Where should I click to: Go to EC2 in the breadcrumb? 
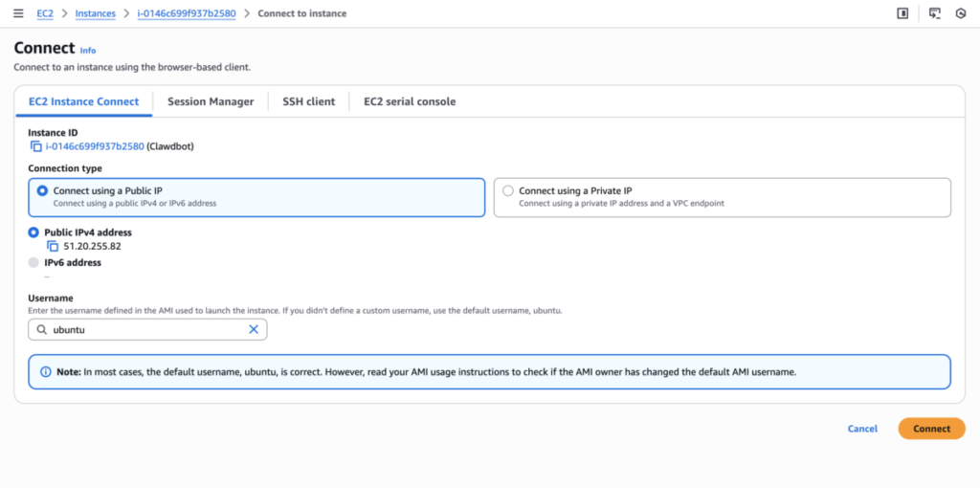(45, 13)
